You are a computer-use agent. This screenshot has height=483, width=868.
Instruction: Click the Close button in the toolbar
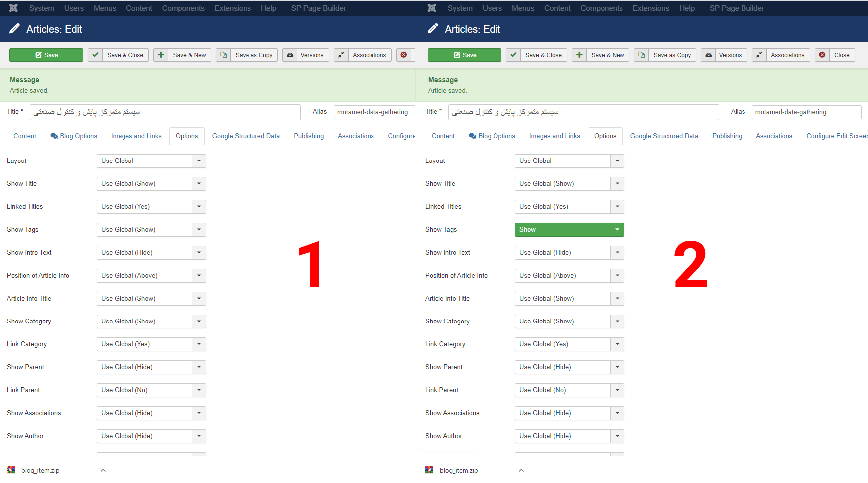(841, 55)
